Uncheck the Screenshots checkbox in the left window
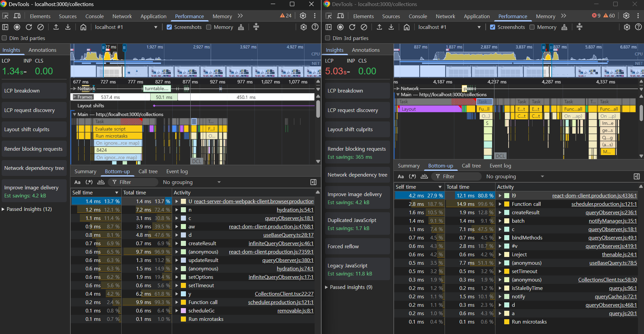The height and width of the screenshot is (334, 644). pos(169,27)
